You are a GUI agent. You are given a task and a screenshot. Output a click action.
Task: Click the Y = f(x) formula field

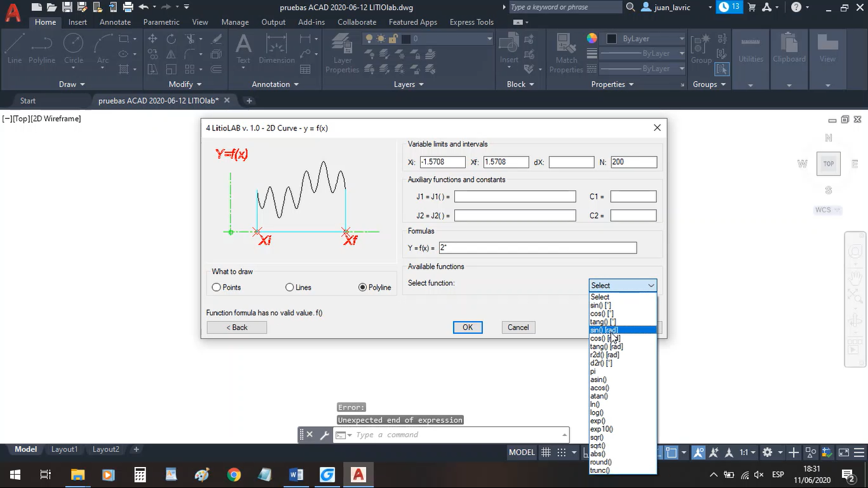click(538, 248)
